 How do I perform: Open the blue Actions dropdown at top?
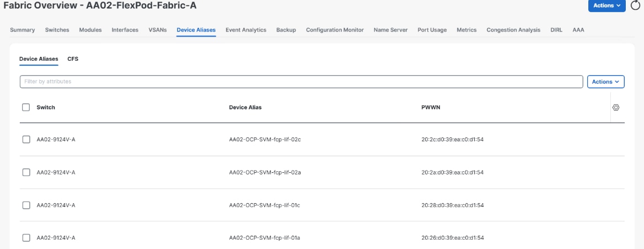[607, 6]
